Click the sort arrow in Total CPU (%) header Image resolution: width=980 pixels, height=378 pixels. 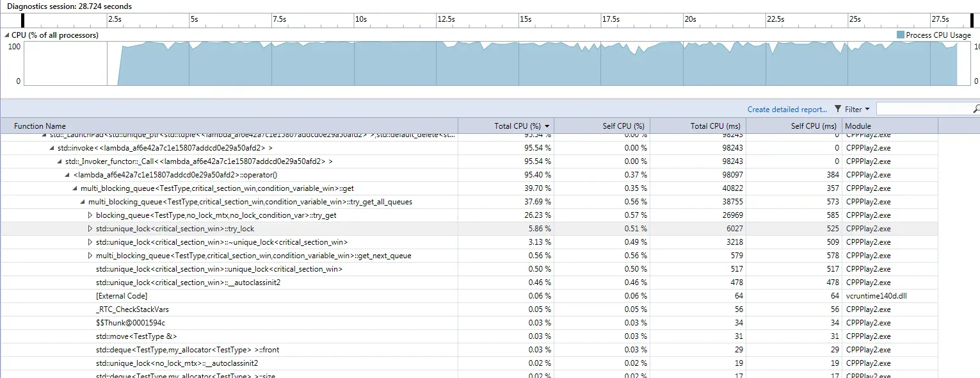coord(547,126)
